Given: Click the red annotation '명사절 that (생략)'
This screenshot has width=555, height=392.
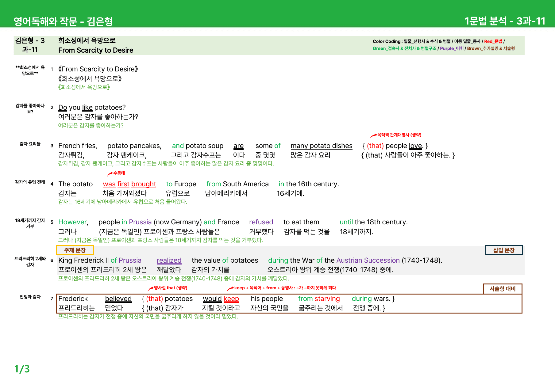Looking at the screenshot, I should coord(171,288).
